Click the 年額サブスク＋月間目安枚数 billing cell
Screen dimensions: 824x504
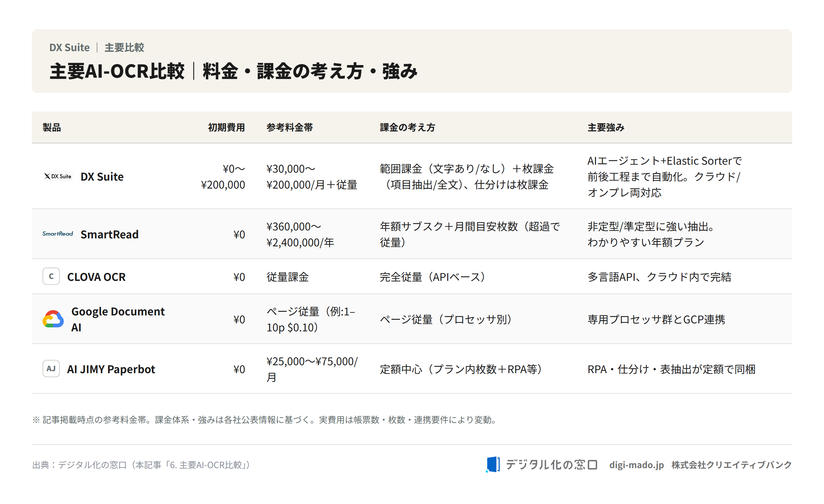pos(469,234)
